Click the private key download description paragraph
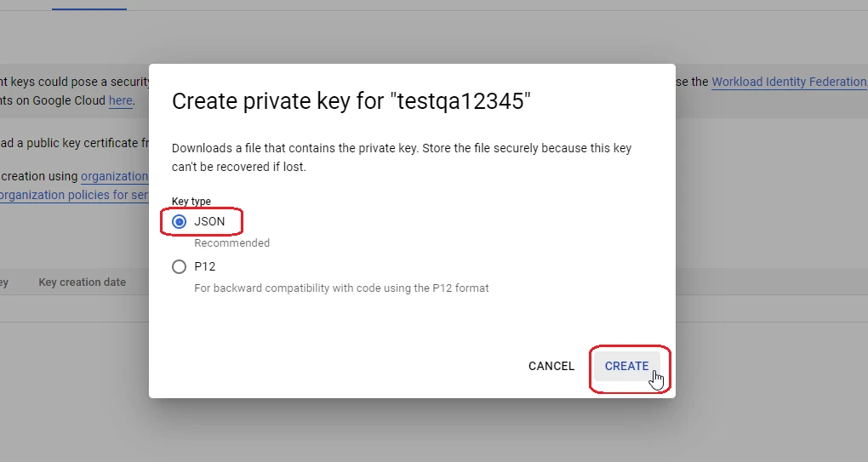The width and height of the screenshot is (868, 462). click(x=402, y=157)
